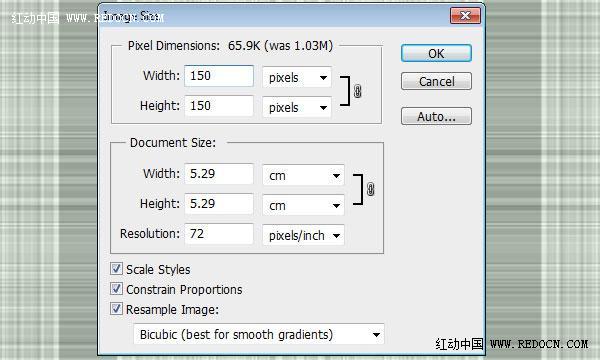This screenshot has width=600, height=360.
Task: Select the document Width field 5.29
Action: pos(219,174)
